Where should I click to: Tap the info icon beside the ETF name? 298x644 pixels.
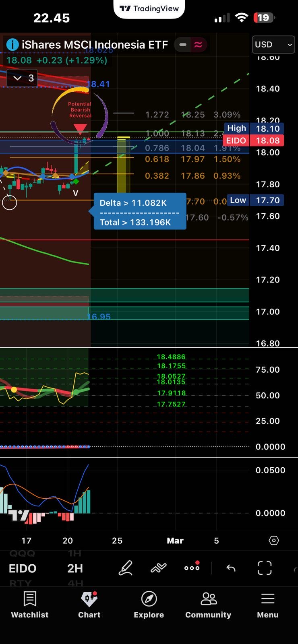point(12,45)
